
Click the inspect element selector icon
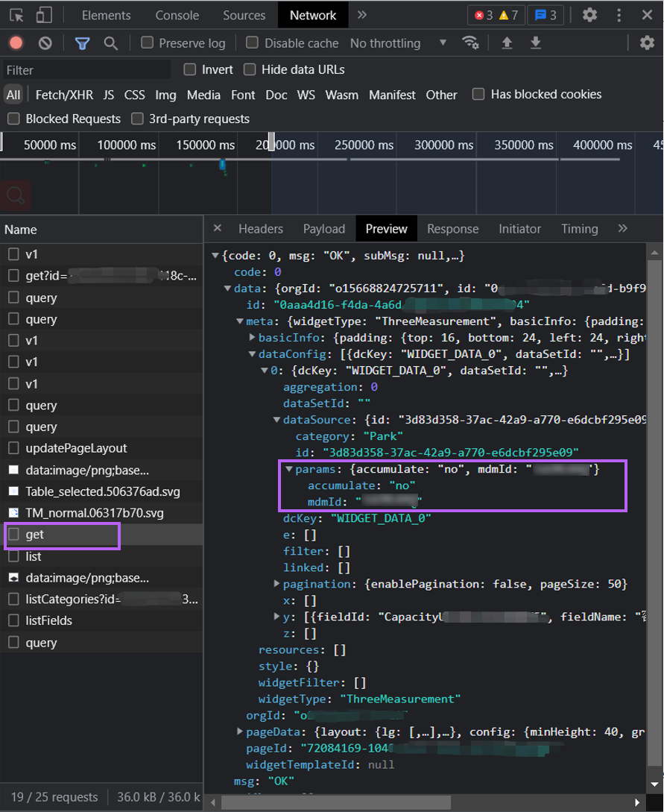point(16,15)
